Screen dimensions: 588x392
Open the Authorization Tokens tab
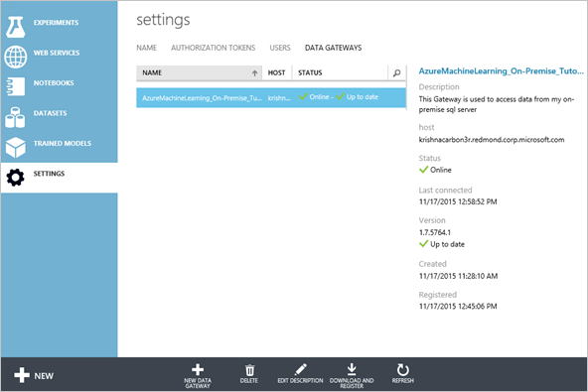click(213, 48)
